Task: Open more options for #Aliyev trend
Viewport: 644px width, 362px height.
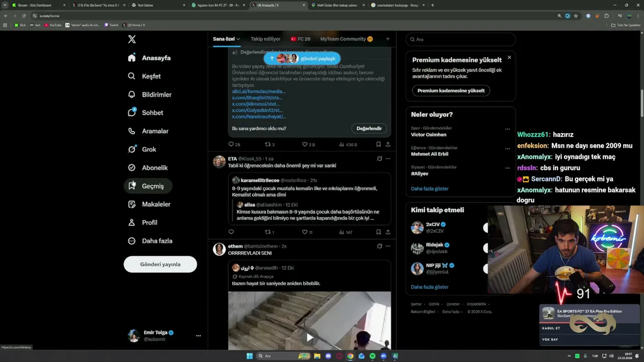Action: 508,168
